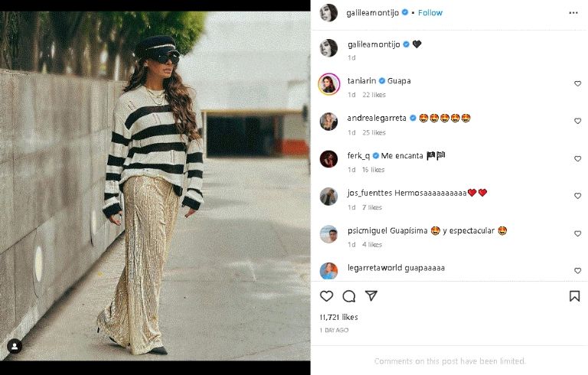
Task: Like andrealegarreta's comment
Action: pos(577,121)
